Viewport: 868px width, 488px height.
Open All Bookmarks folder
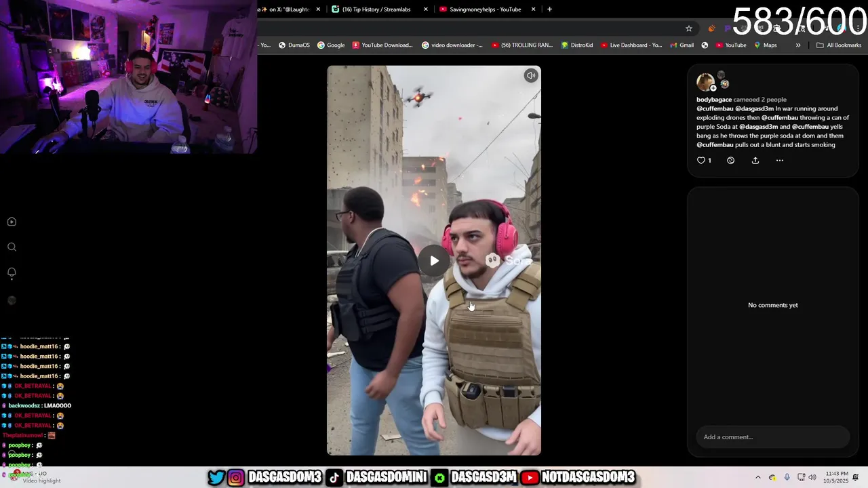click(x=839, y=45)
